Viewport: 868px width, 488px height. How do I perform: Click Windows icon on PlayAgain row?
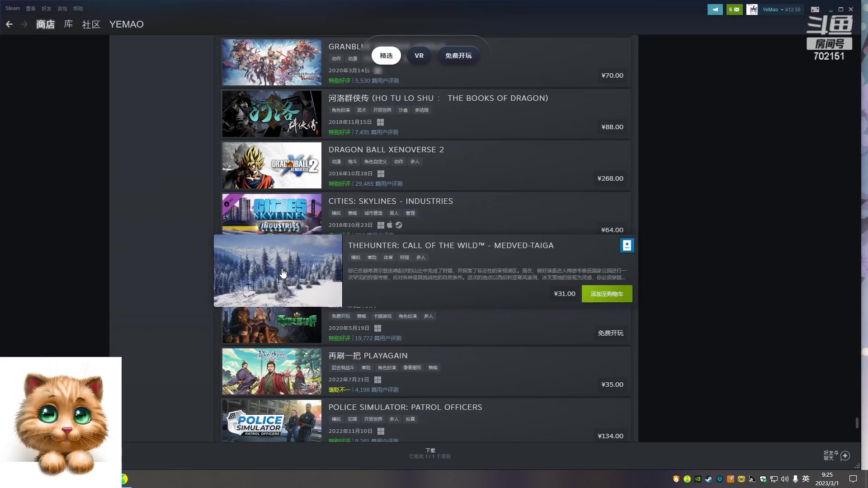(377, 380)
